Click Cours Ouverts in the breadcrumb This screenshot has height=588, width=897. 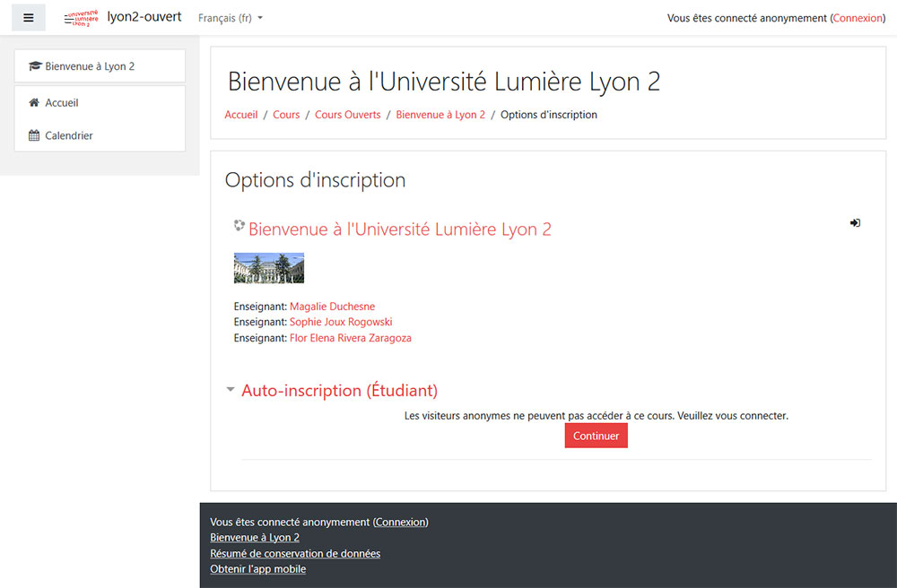pyautogui.click(x=348, y=115)
